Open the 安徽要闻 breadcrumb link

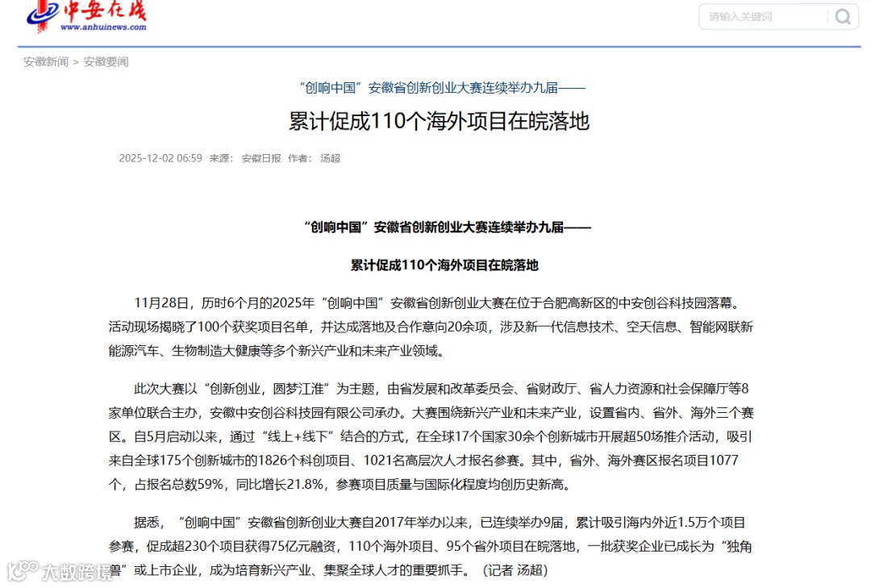pyautogui.click(x=106, y=61)
